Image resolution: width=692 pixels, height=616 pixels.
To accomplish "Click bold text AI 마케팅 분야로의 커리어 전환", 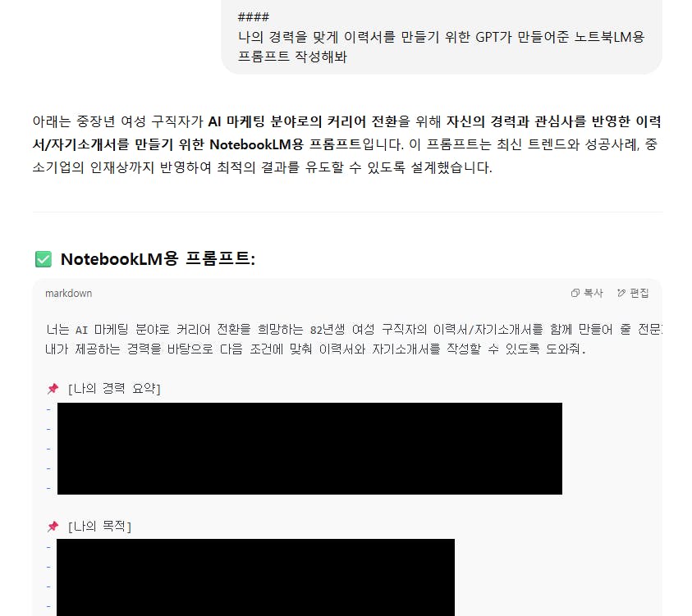I will 302,121.
